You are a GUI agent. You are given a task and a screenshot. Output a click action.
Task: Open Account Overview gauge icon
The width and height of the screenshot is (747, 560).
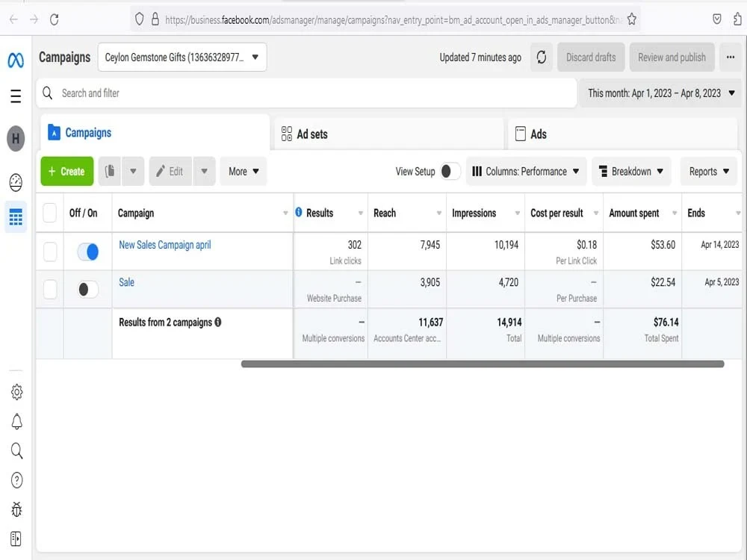click(x=16, y=182)
